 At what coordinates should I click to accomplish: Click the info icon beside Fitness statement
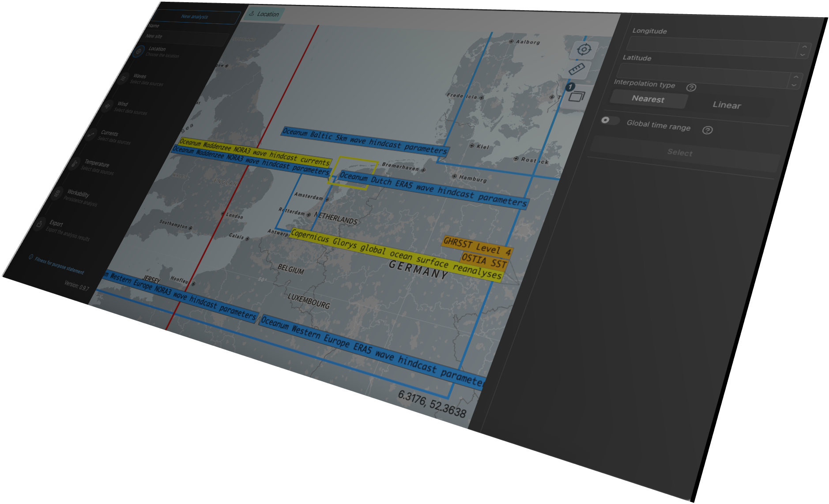tap(31, 257)
